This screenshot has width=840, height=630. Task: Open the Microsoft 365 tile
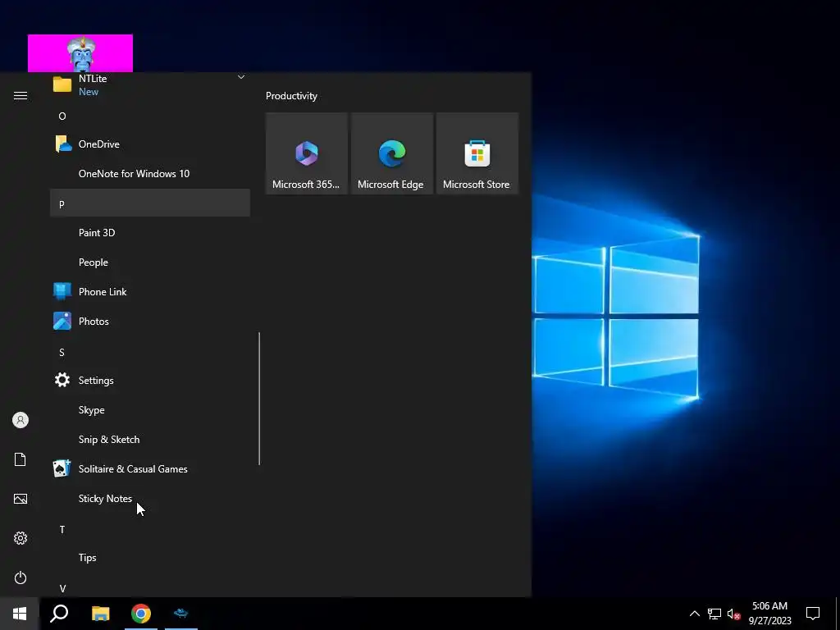[307, 153]
